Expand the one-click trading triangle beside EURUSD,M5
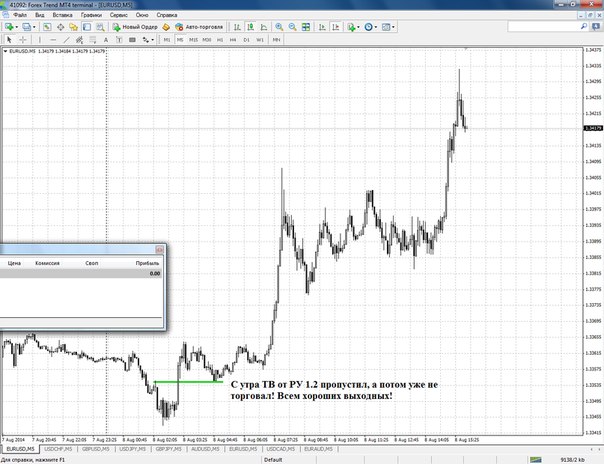The height and width of the screenshot is (464, 604). pos(5,51)
